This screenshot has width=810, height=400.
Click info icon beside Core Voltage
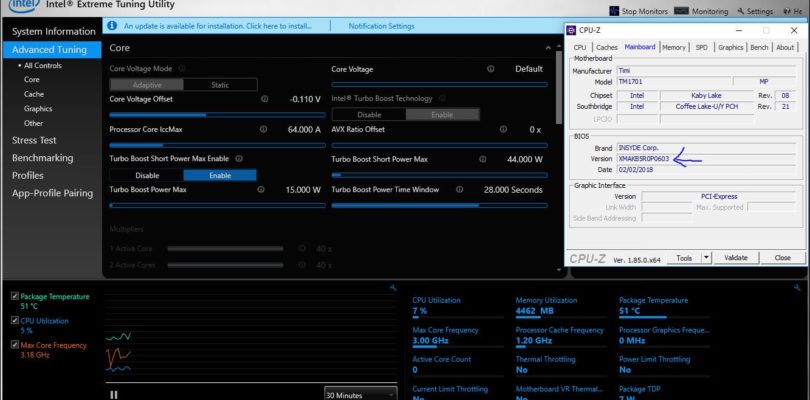(490, 69)
